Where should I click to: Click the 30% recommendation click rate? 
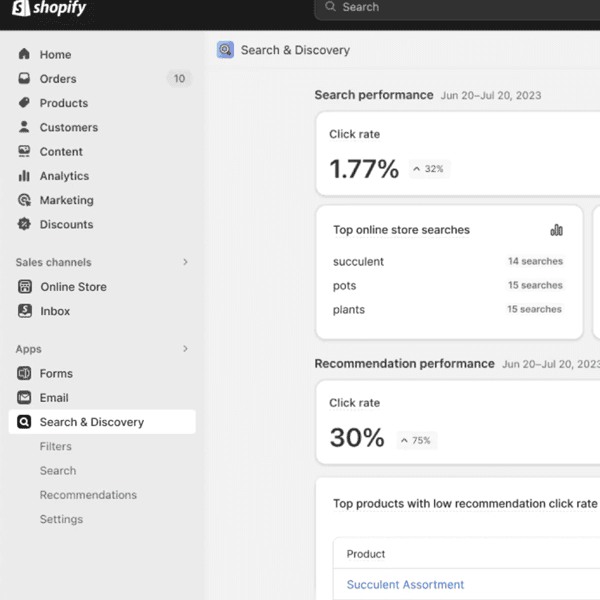357,437
